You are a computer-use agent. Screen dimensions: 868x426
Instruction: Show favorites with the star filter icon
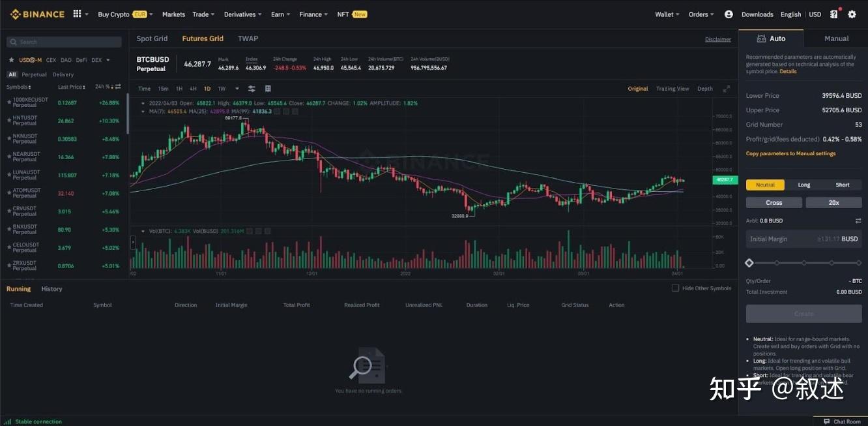pos(11,60)
